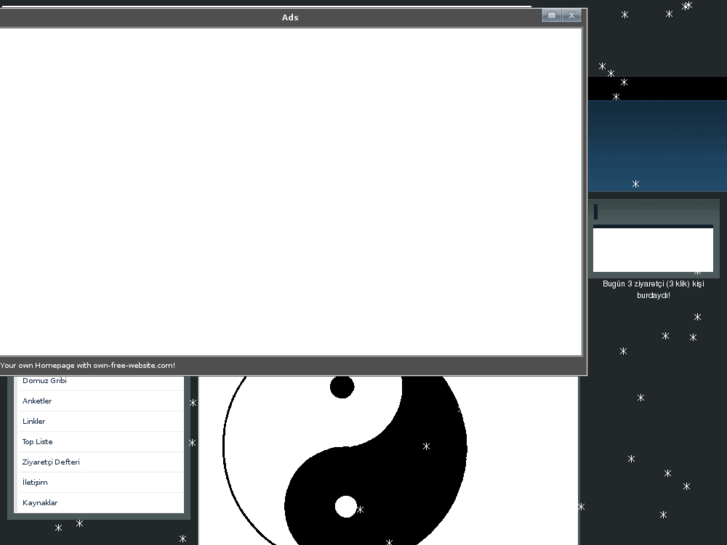Open the Domuz Gribi menu link
This screenshot has width=727, height=545.
(x=45, y=380)
